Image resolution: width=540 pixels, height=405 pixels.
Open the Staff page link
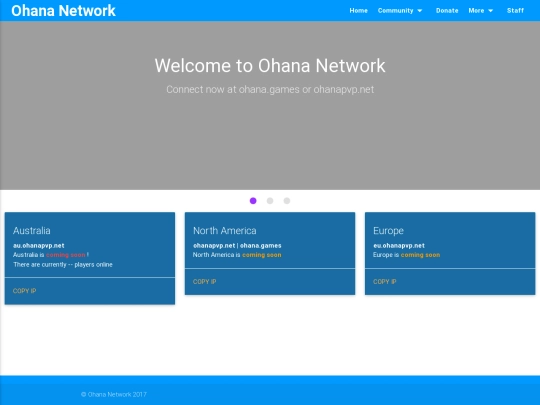point(515,11)
